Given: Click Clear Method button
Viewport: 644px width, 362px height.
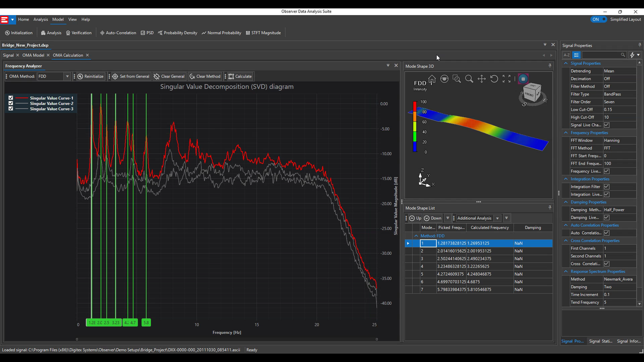Looking at the screenshot, I should coord(205,76).
